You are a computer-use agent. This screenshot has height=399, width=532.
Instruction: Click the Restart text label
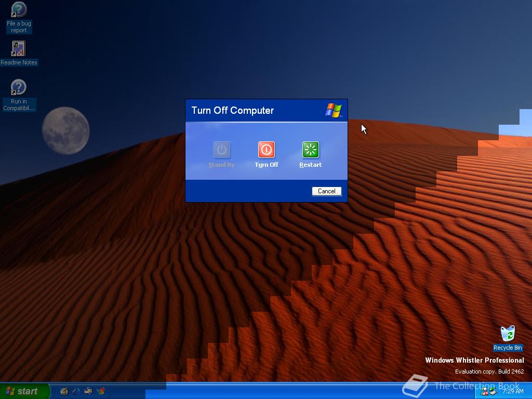311,165
